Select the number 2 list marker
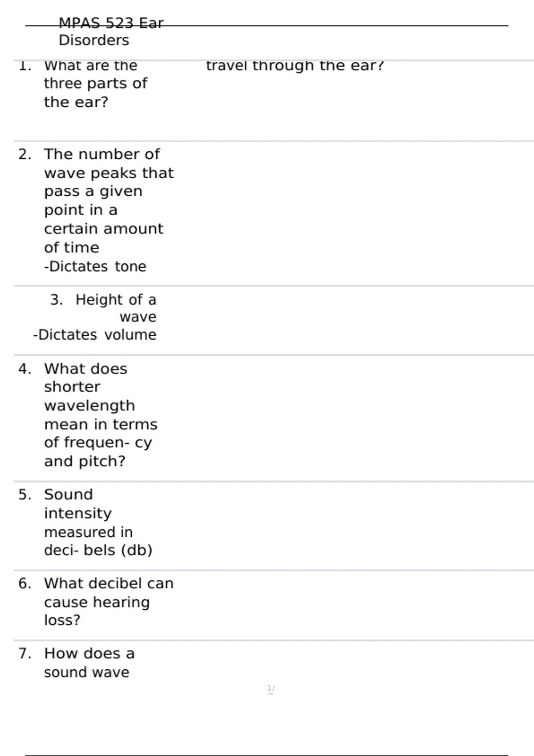 24,154
